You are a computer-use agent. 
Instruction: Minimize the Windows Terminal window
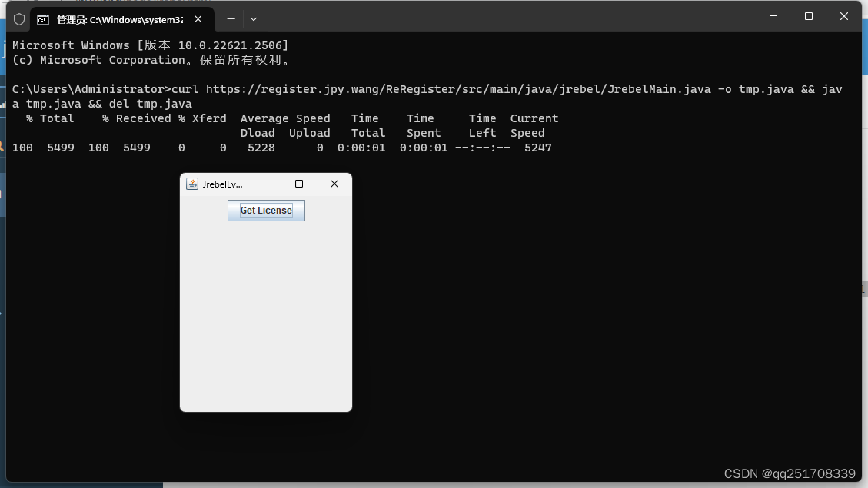(773, 16)
